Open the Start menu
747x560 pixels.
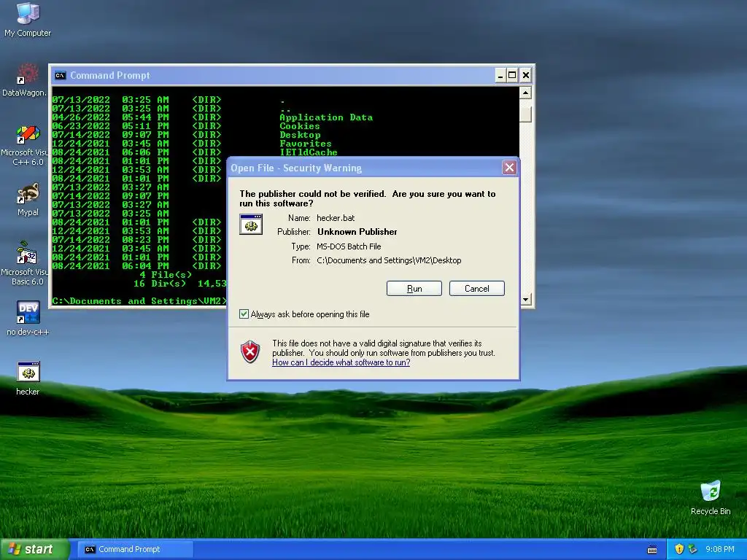34,549
